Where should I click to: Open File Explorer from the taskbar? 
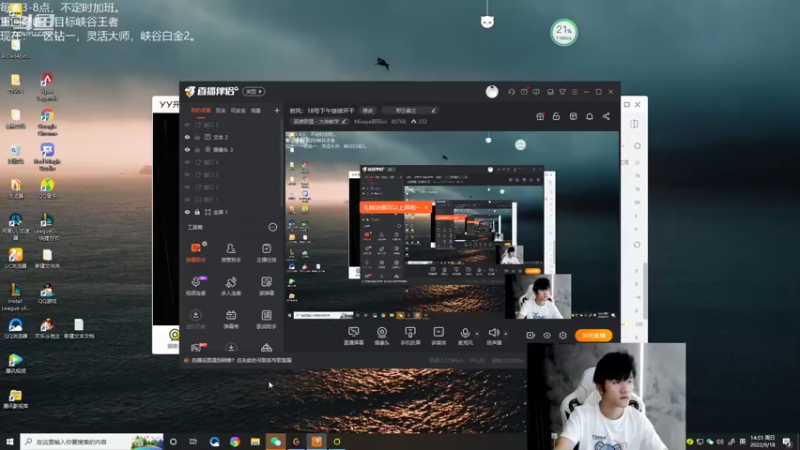[x=255, y=441]
